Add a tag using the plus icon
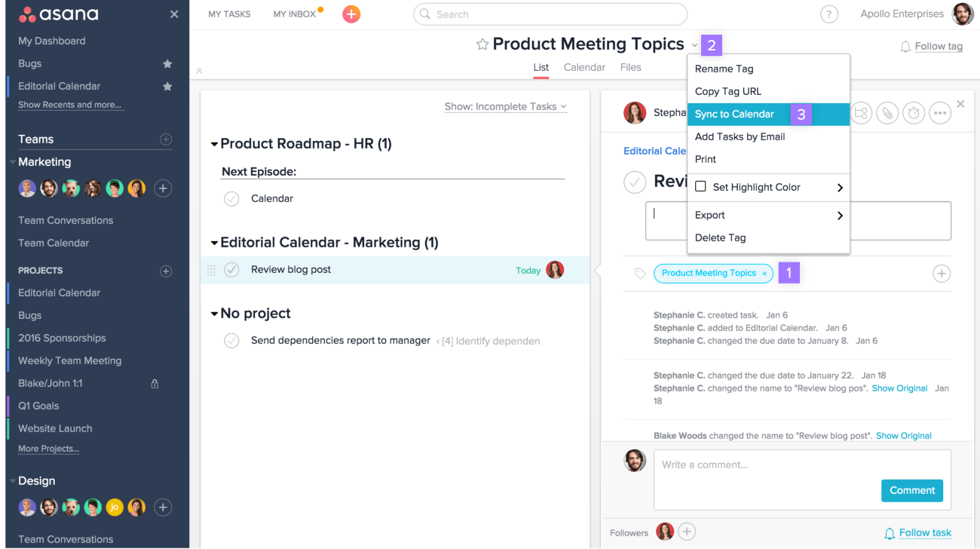This screenshot has height=549, width=980. pos(941,274)
